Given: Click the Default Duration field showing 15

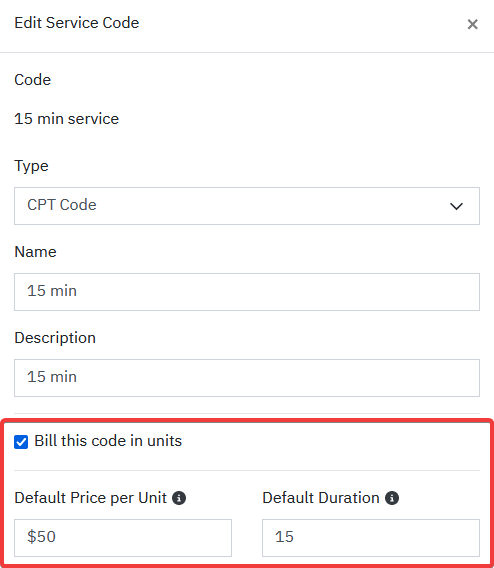Looking at the screenshot, I should coord(371,538).
